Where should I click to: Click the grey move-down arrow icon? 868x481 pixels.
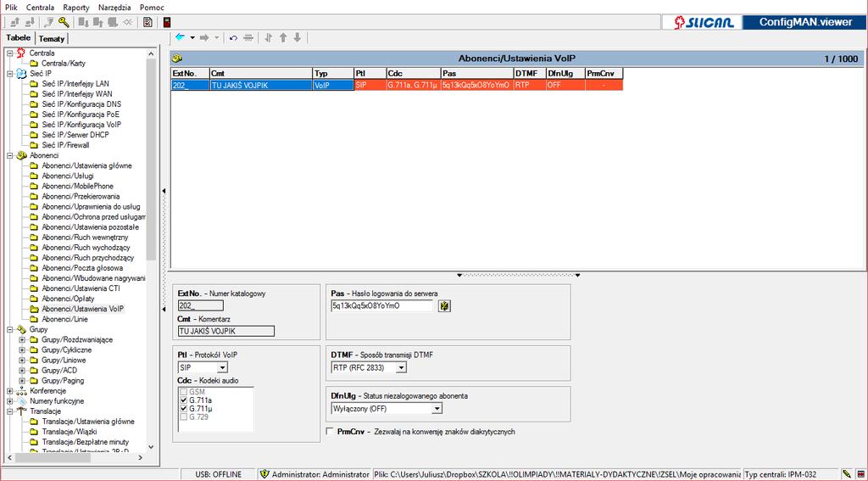(x=298, y=37)
